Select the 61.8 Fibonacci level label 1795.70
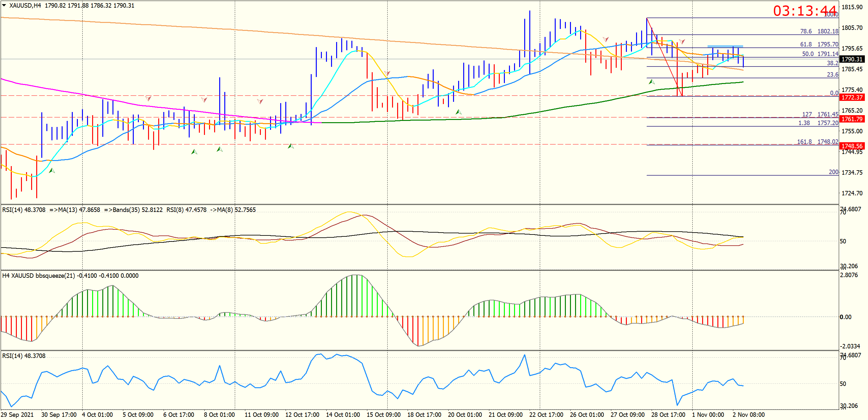 [x=819, y=44]
